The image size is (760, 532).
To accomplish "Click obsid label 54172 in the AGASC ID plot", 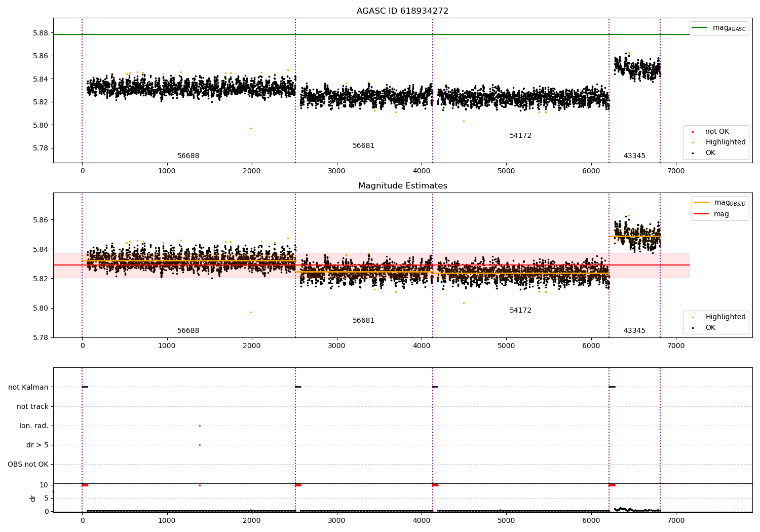I will point(520,136).
